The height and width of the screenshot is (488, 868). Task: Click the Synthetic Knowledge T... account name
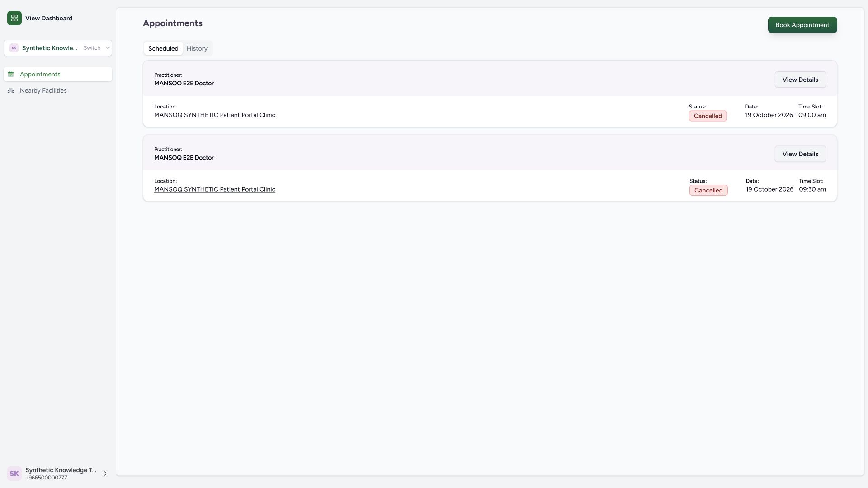pyautogui.click(x=61, y=470)
